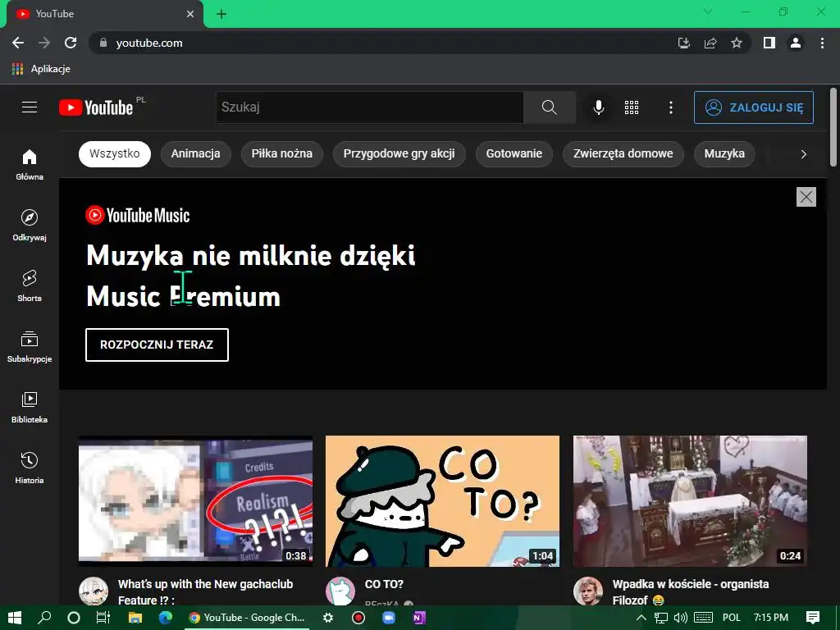Open Shorts in sidebar
840x630 pixels.
(30, 286)
